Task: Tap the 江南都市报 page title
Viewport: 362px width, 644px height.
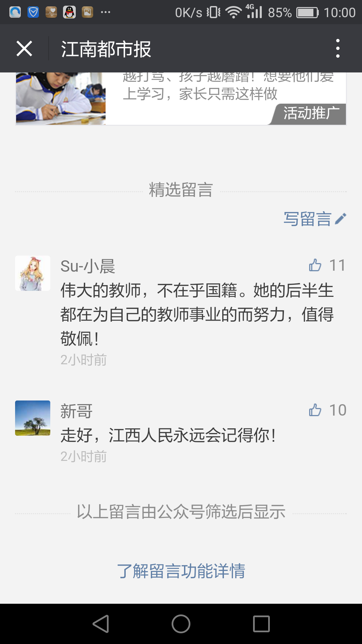Action: pyautogui.click(x=106, y=49)
